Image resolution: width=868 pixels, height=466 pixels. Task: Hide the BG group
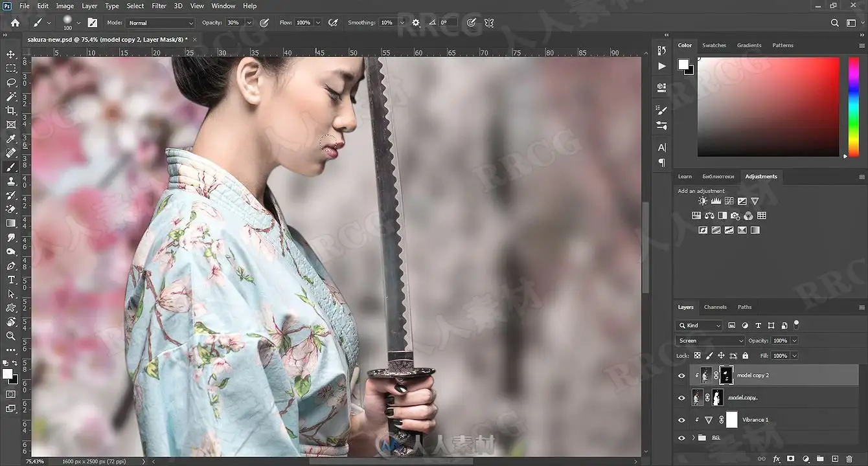coord(681,438)
